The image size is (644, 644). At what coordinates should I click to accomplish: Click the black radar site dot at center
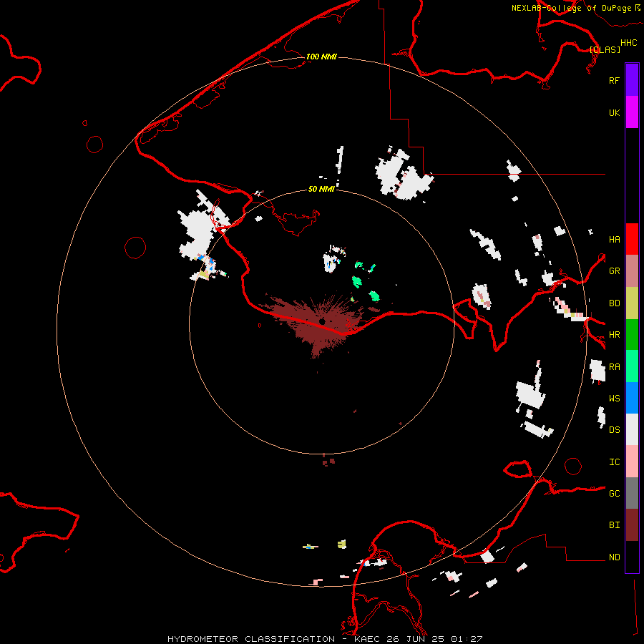point(323,321)
